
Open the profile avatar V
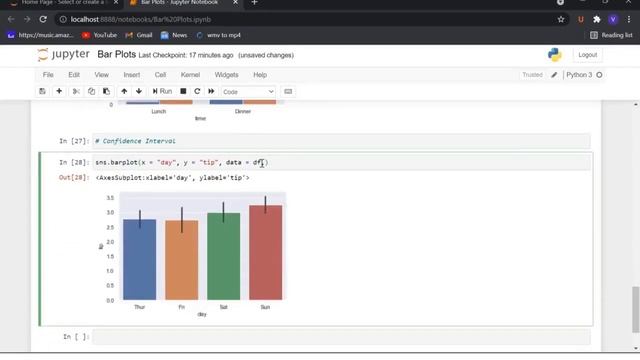[x=613, y=20]
